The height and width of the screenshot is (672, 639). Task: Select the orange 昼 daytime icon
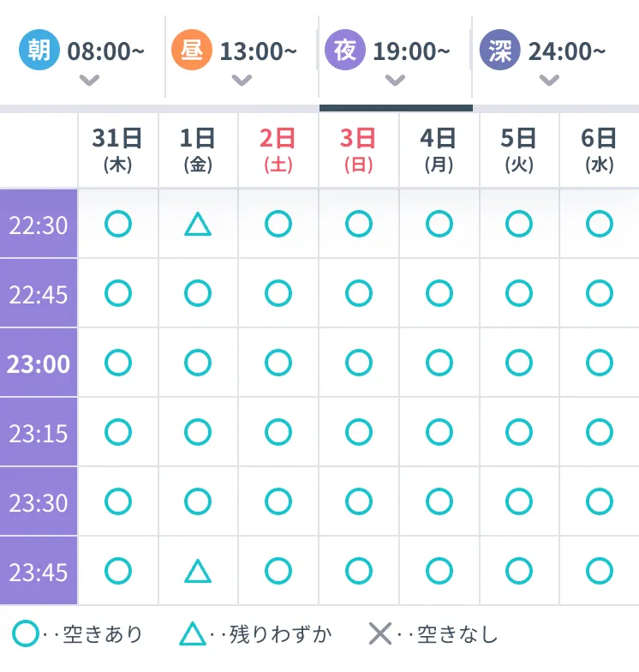(192, 50)
